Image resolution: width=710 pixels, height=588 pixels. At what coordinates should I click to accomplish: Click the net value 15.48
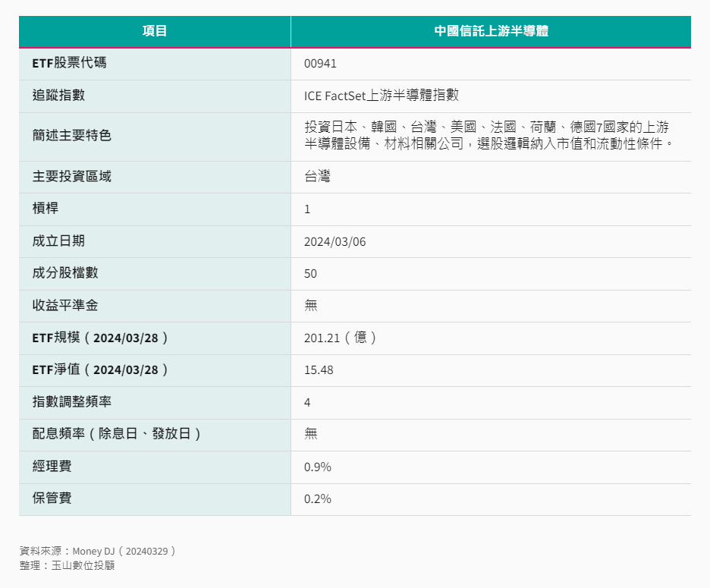(x=319, y=370)
